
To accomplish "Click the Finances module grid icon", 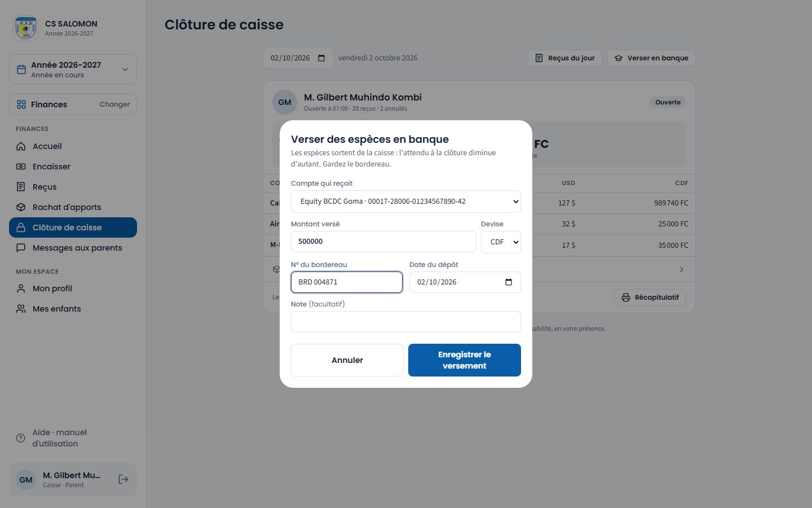I will pos(21,104).
